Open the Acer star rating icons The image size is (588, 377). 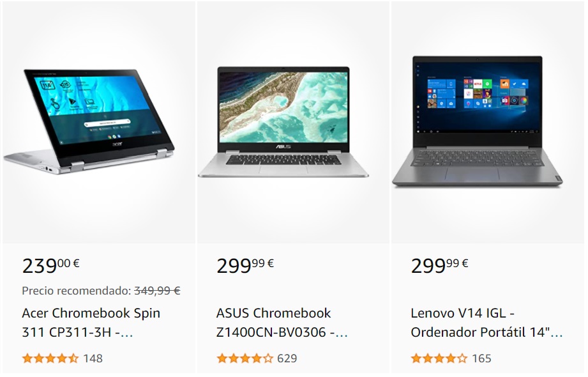coord(50,358)
